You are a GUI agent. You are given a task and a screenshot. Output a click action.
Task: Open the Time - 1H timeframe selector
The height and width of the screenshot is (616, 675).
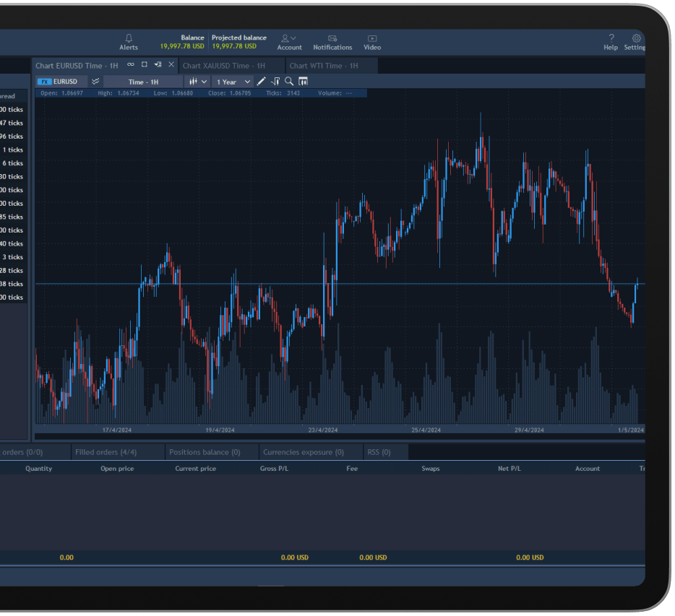[x=143, y=82]
